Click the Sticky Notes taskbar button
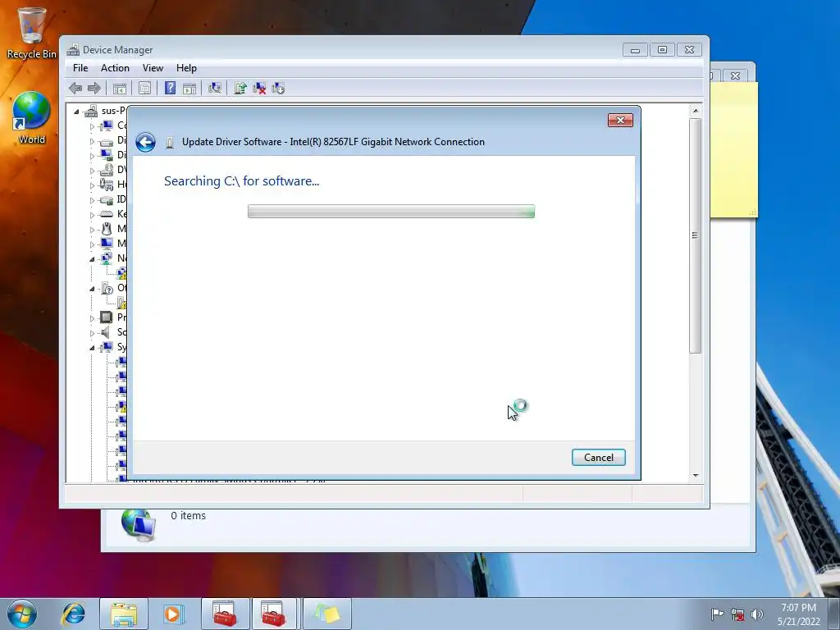 click(x=326, y=614)
